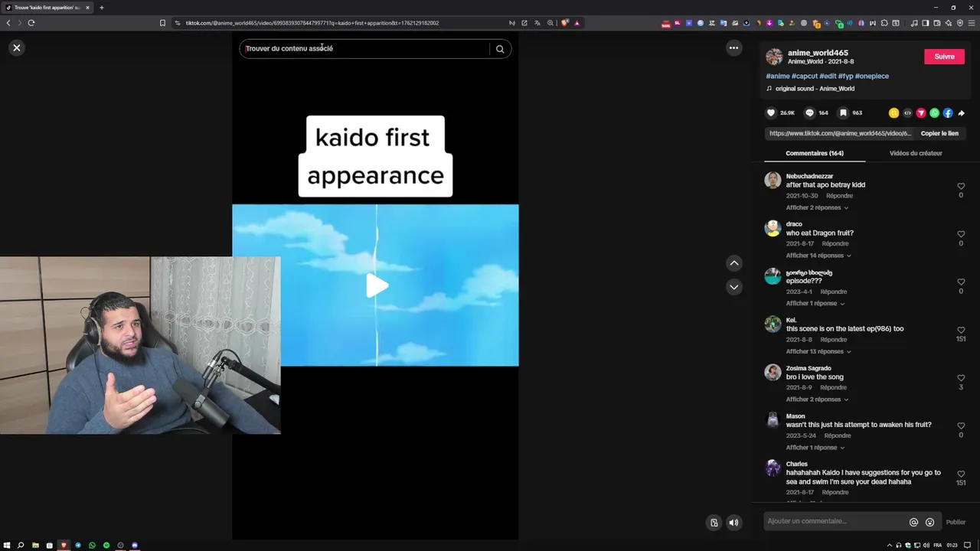Reload the page with the browser refresh button
Viewport: 980px width, 551px height.
coord(31,23)
